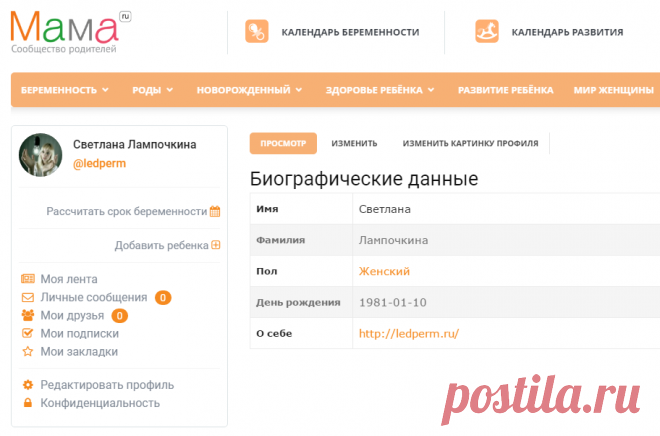Click the name Светлана Лампочкина in sidebar
The height and width of the screenshot is (436, 660).
[135, 144]
